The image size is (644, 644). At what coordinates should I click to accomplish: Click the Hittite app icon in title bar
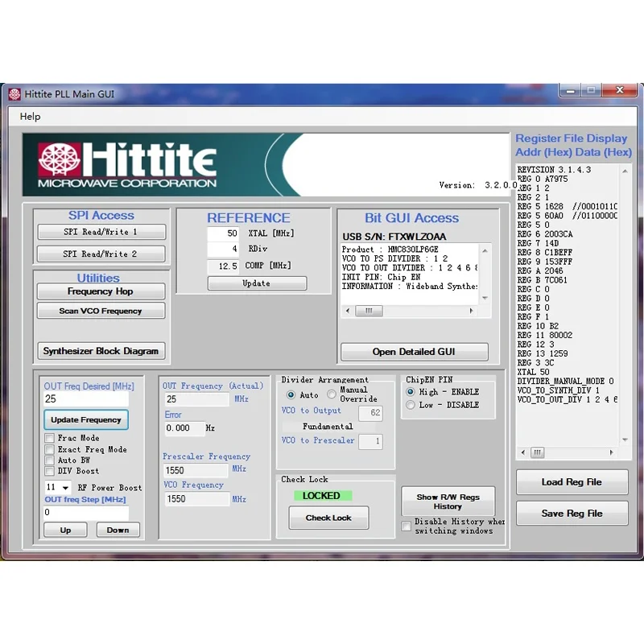click(14, 94)
